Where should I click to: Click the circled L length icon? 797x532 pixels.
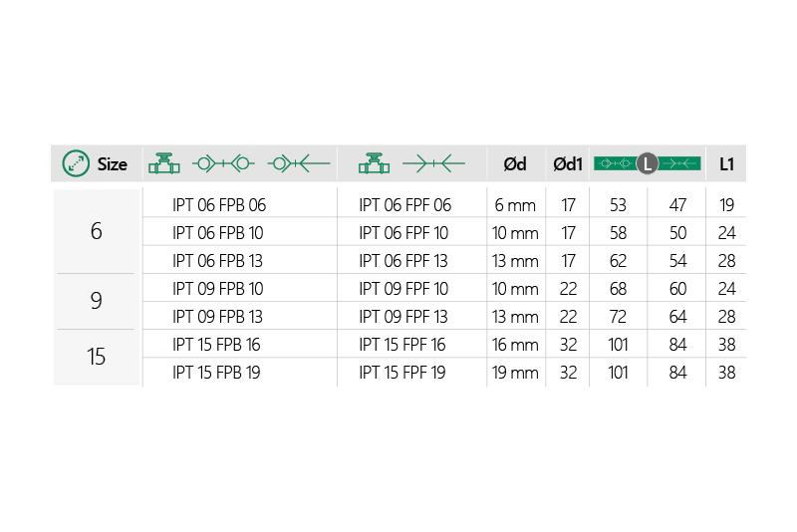click(647, 163)
